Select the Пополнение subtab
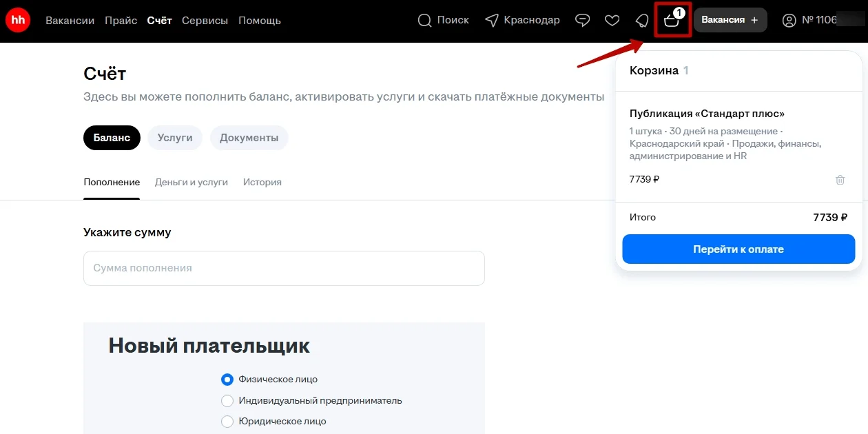 click(x=112, y=183)
